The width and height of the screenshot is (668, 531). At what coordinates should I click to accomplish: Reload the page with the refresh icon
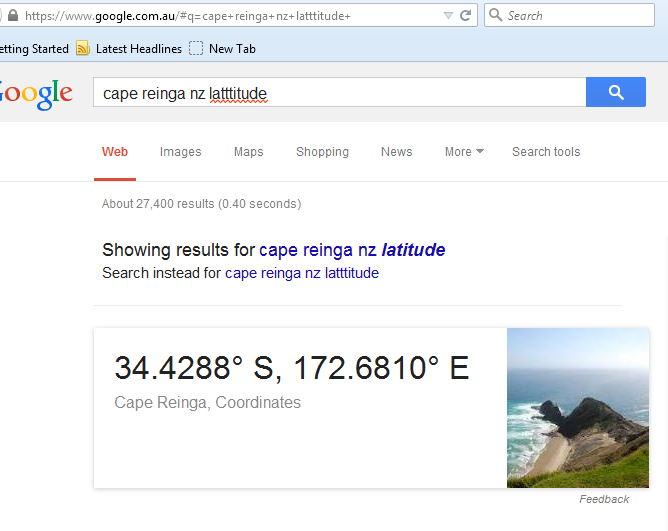coord(465,16)
